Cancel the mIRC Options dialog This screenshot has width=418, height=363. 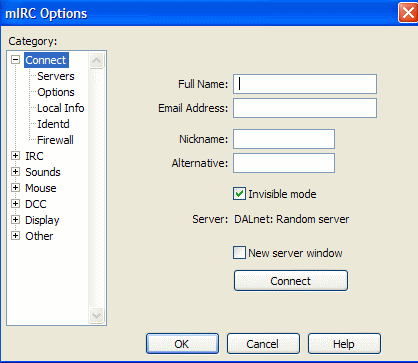(x=263, y=344)
